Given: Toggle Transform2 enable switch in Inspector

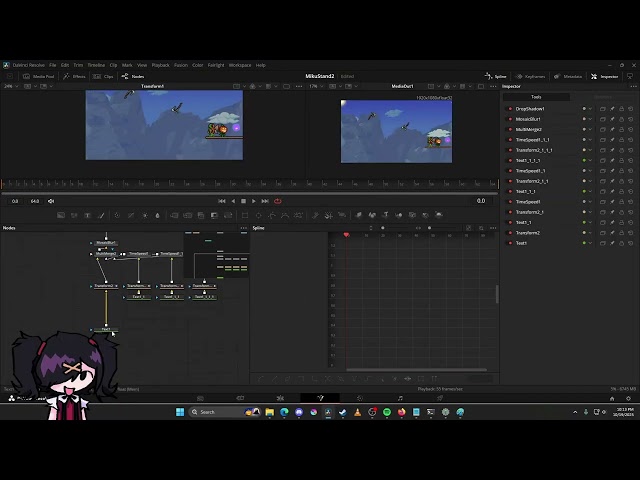Looking at the screenshot, I should tap(510, 233).
